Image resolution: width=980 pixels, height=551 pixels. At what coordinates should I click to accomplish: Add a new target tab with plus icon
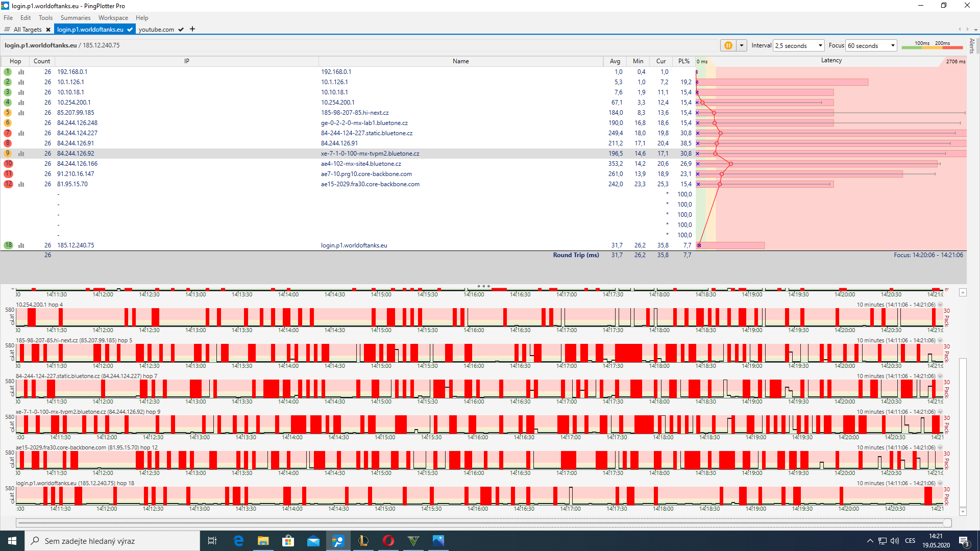[192, 29]
